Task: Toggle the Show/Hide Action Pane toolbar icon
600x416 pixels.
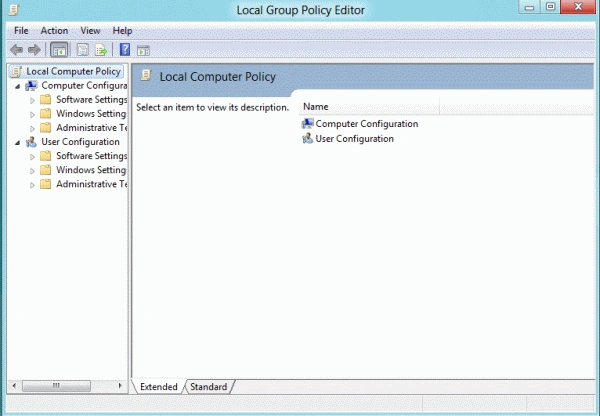Action: point(143,50)
